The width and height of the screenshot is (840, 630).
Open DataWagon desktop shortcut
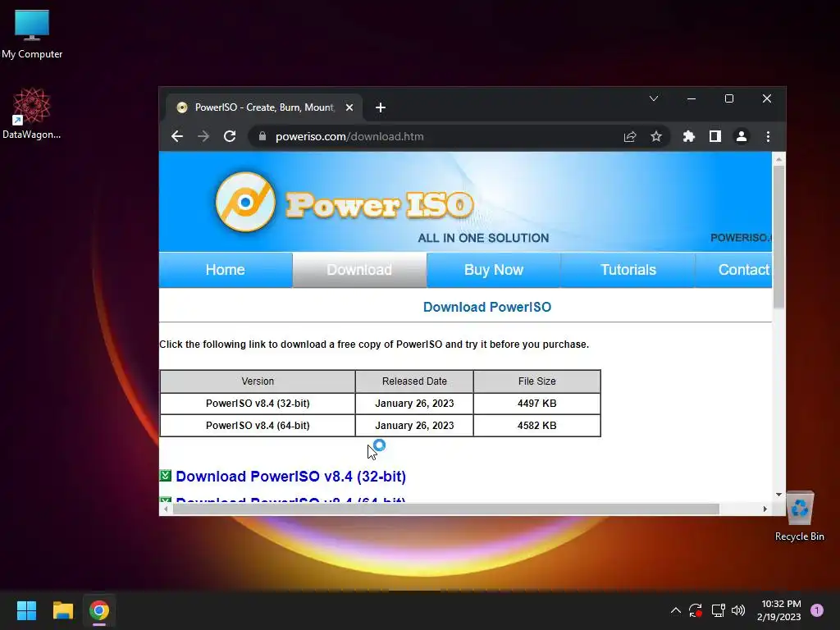32,113
